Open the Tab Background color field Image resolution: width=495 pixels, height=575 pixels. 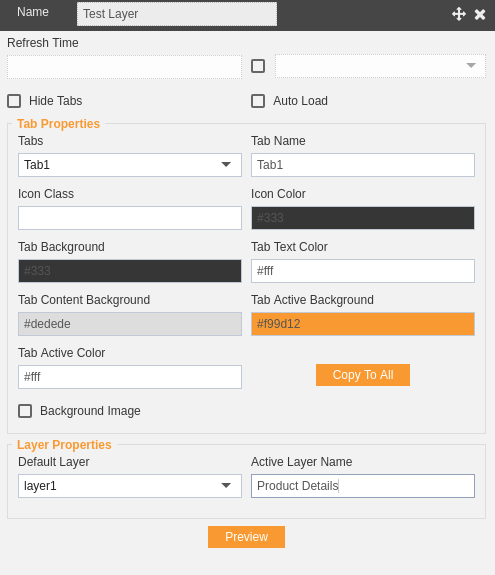tap(130, 271)
